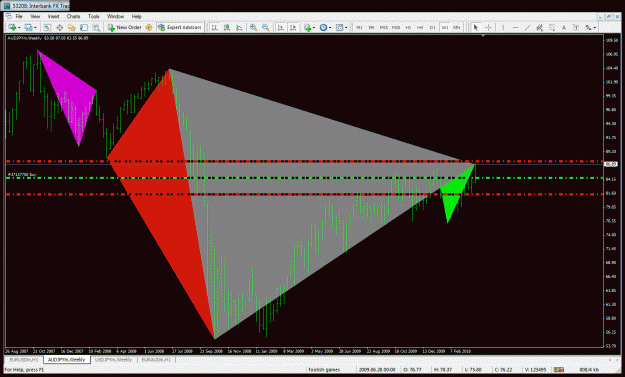625x377 pixels.
Task: Select the Fibonacci retracement tool
Action: [552, 27]
